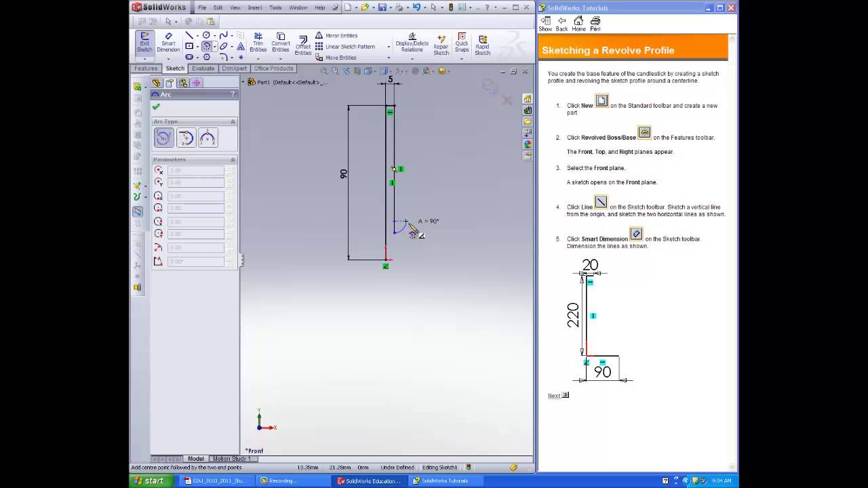868x488 pixels.
Task: Select the Polygon sketch tool
Action: 206,57
